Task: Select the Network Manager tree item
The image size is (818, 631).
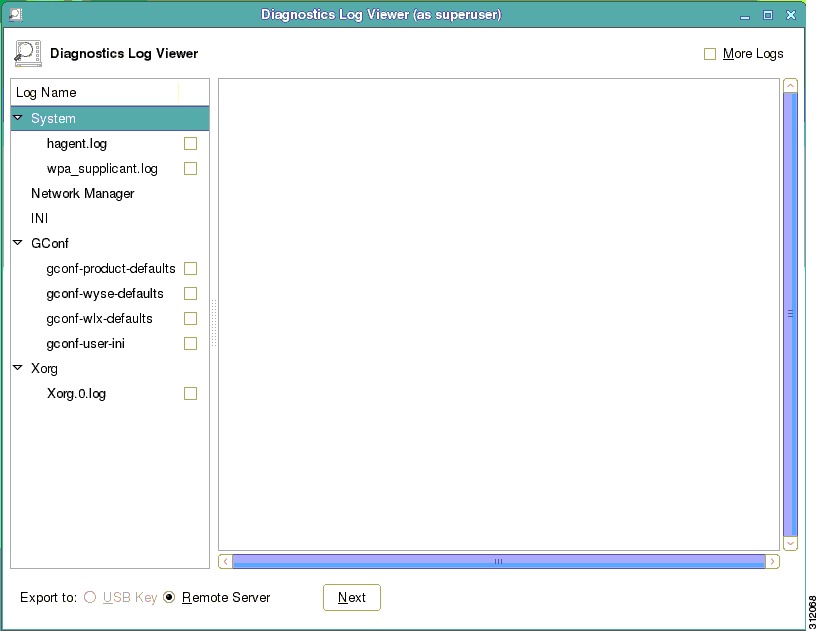Action: 82,193
